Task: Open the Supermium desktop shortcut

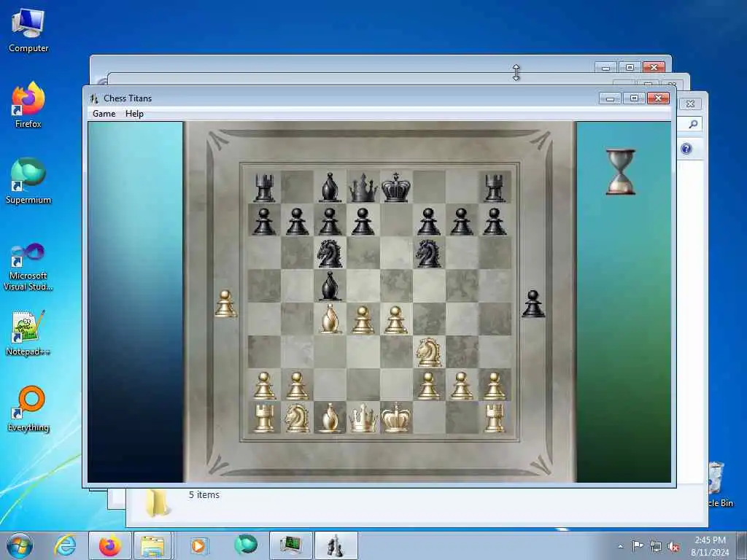Action: [28, 182]
